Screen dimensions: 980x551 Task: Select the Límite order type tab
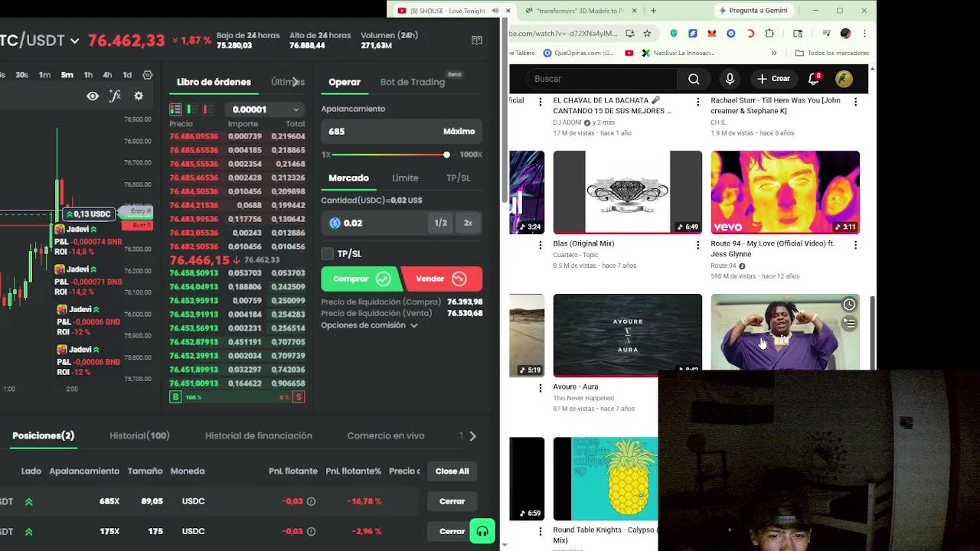(405, 178)
